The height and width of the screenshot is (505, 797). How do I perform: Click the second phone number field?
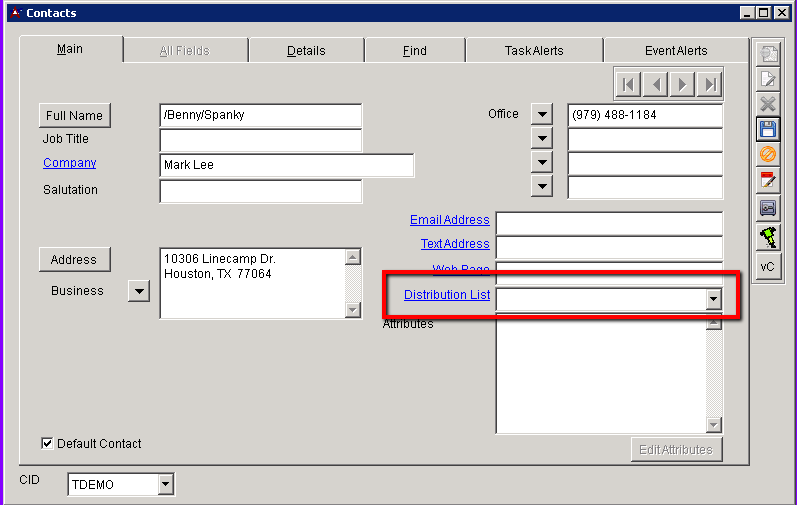pyautogui.click(x=645, y=140)
